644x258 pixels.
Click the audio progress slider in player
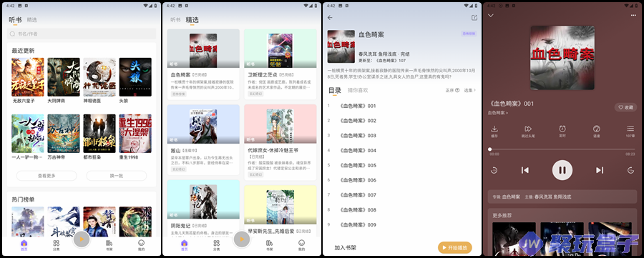tap(562, 149)
